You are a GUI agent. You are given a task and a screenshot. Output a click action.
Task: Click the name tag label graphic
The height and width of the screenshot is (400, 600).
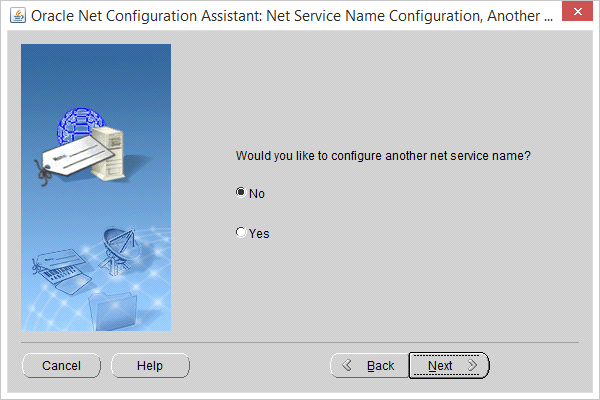tap(75, 158)
